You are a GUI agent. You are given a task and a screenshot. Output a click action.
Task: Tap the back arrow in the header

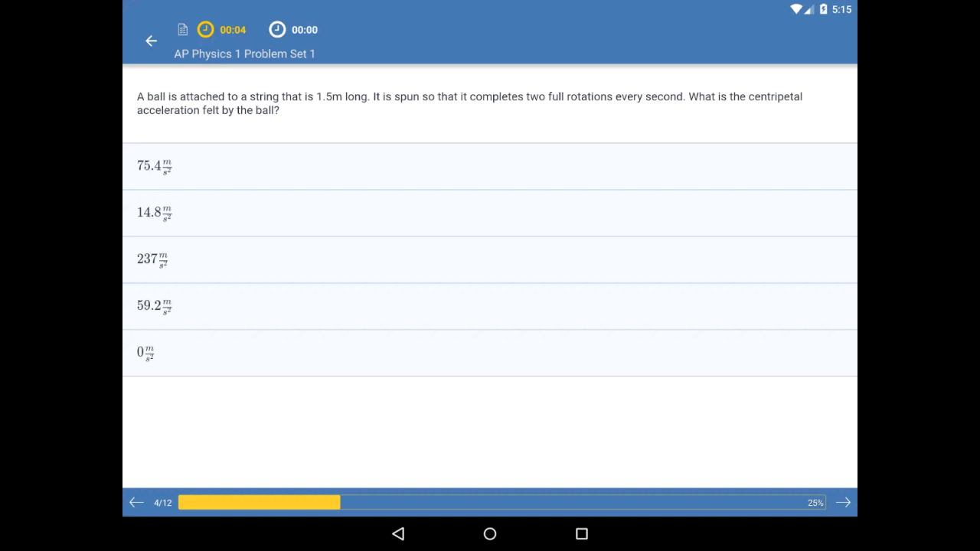151,41
